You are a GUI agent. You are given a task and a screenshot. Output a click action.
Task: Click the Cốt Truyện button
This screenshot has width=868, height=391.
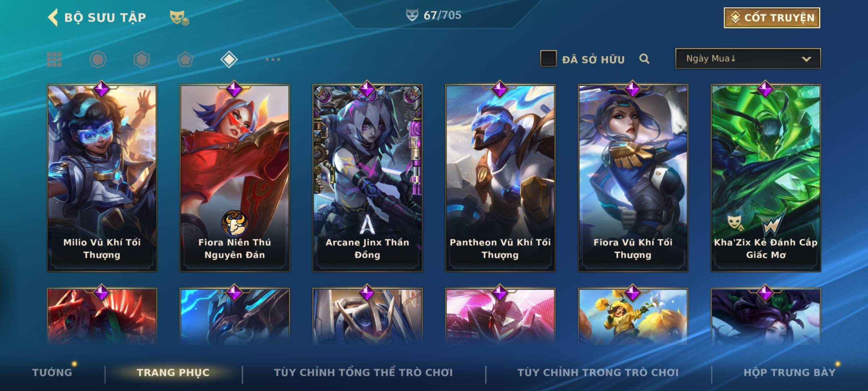772,17
